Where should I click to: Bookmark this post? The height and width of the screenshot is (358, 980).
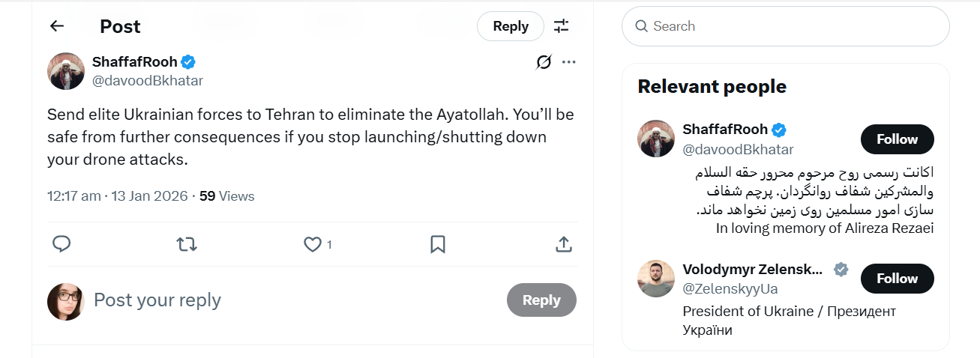point(438,244)
